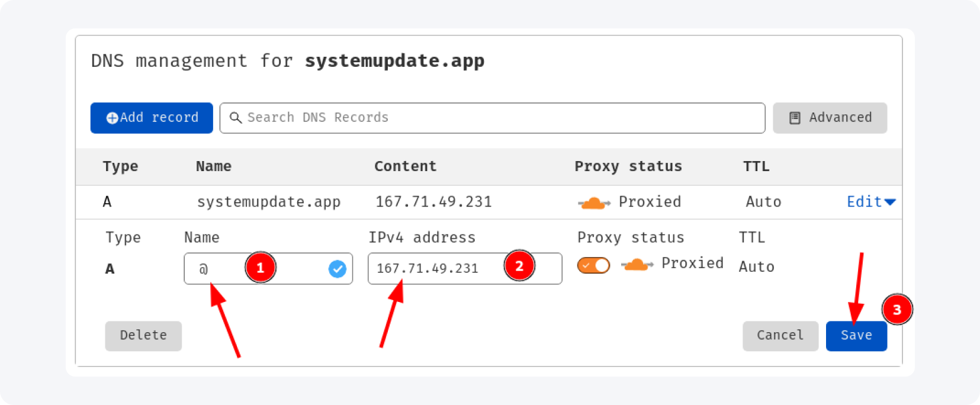Click the plus icon on Add record
The height and width of the screenshot is (405, 980).
pyautogui.click(x=112, y=118)
